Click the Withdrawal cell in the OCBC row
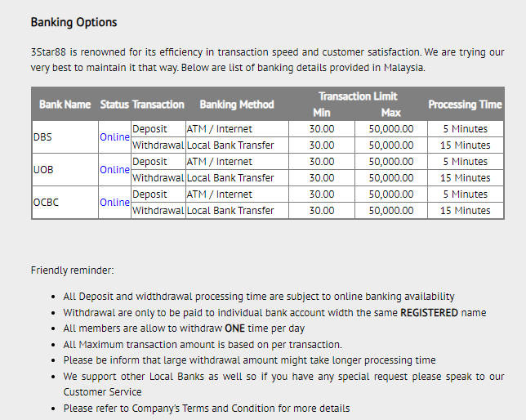Screen dimensions: 526x420 point(158,211)
